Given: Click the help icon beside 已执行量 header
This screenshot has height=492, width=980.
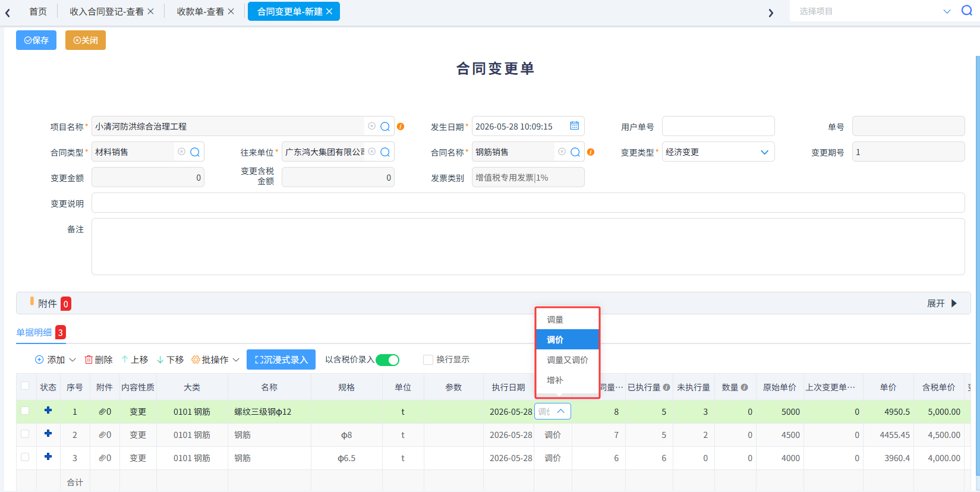Looking at the screenshot, I should 667,387.
